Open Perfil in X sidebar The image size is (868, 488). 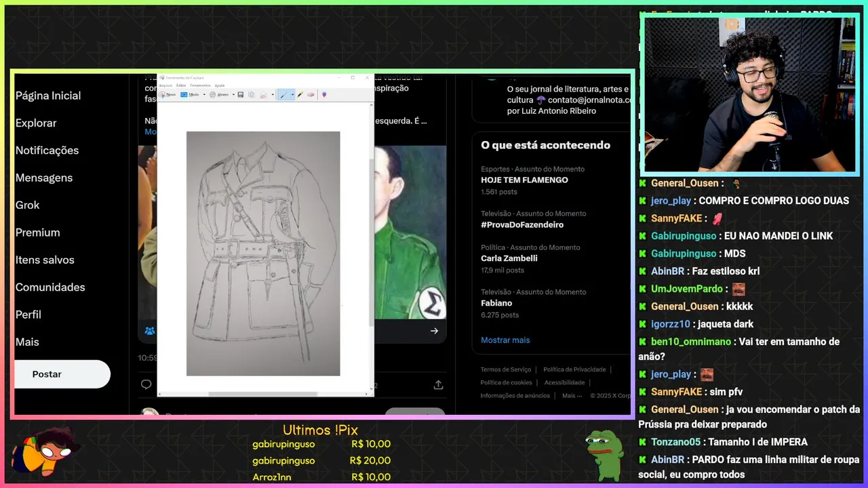(28, 314)
